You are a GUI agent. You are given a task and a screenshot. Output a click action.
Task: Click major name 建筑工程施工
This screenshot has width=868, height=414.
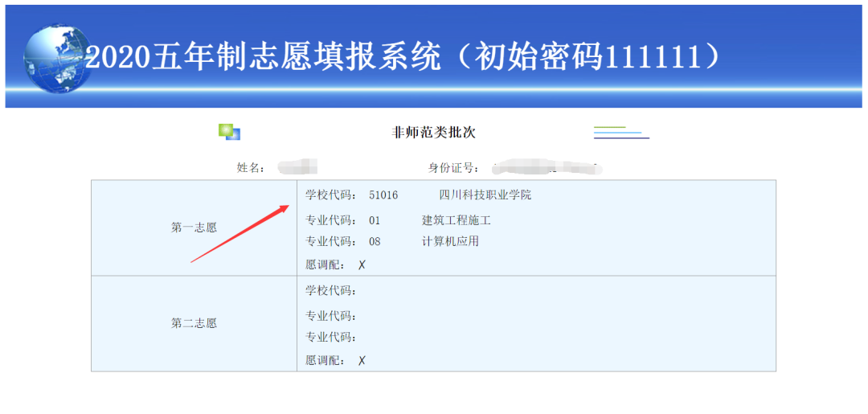tap(456, 220)
